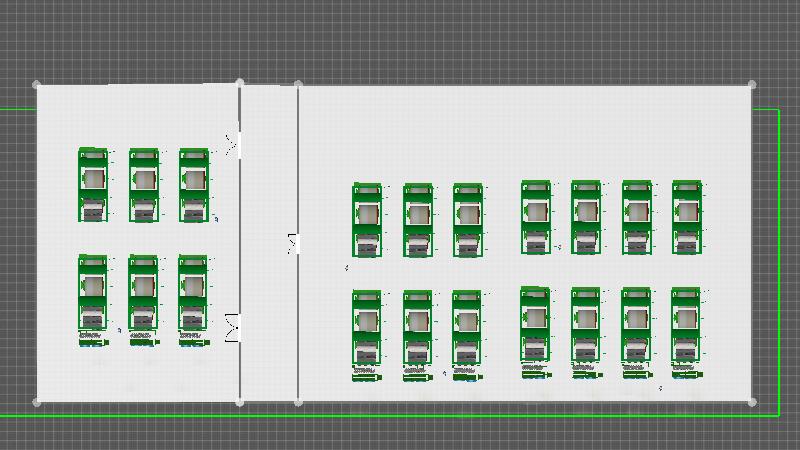Select the bottom-right wall corner node

point(752,402)
